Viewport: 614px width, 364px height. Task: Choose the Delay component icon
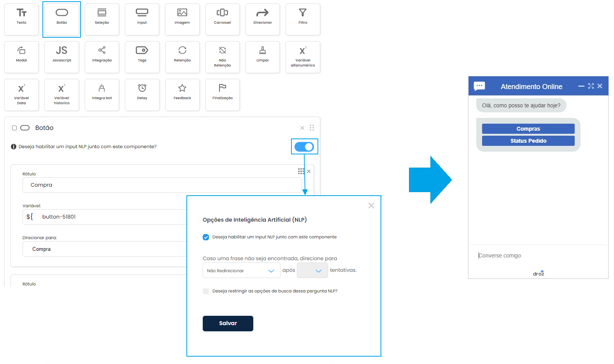pos(142,88)
